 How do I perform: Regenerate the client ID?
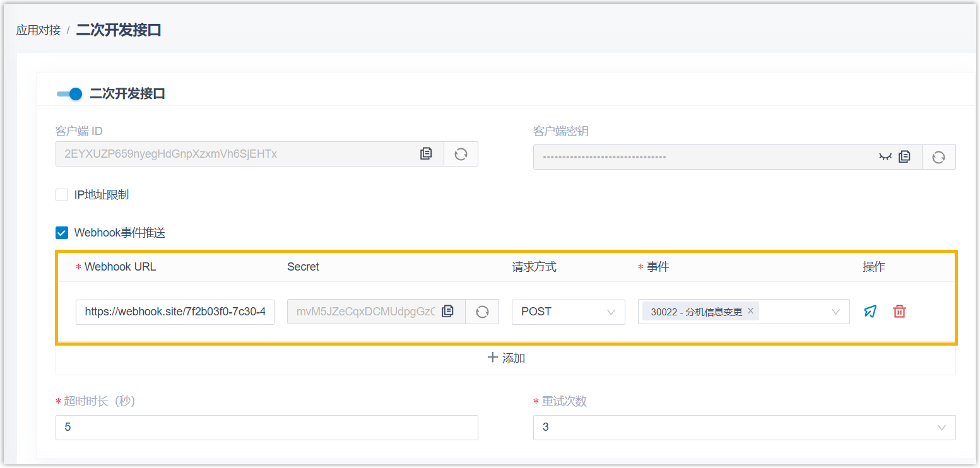coord(461,154)
